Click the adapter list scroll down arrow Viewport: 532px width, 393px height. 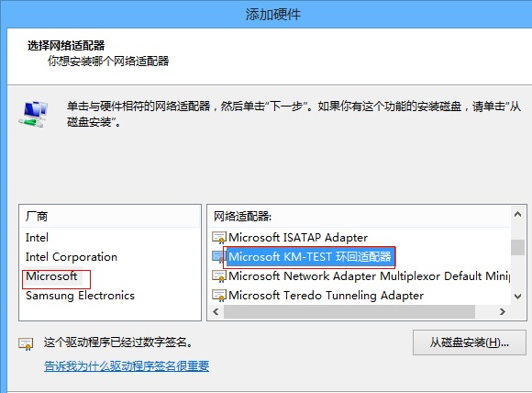tap(517, 297)
